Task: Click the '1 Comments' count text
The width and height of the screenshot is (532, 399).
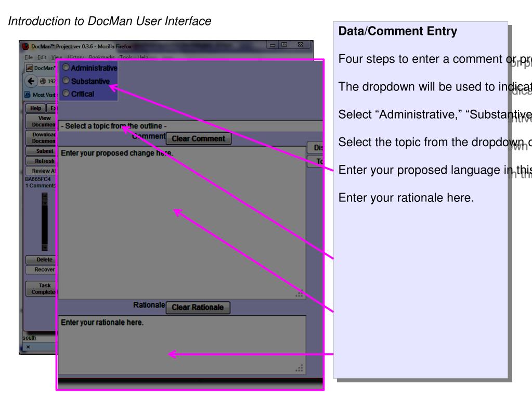Action: pos(41,186)
